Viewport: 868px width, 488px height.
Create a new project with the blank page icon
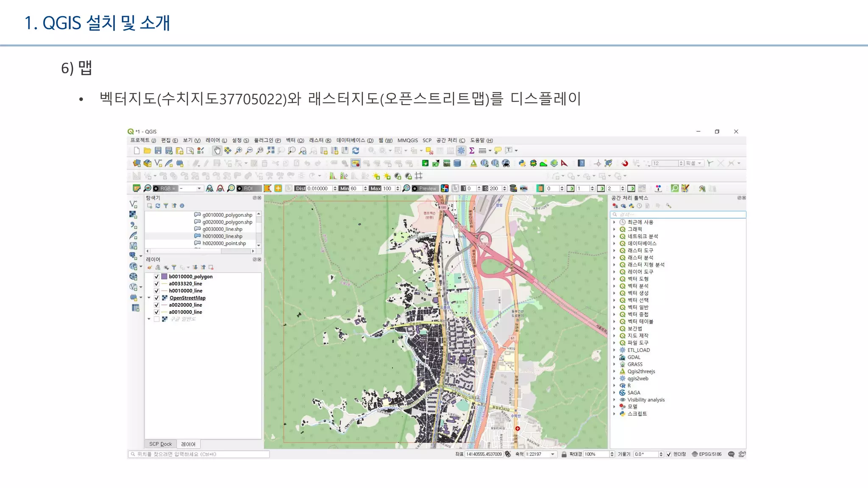[x=136, y=150]
